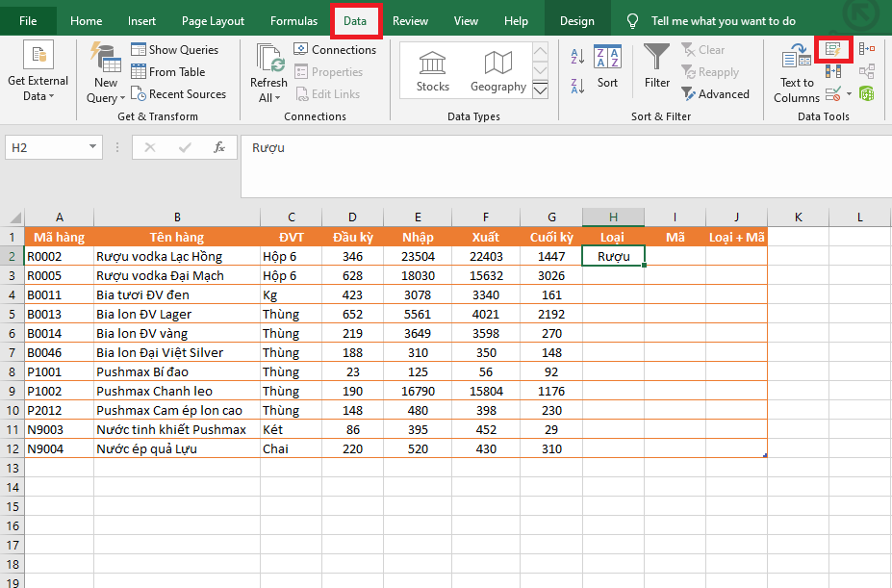
Task: Switch to the Formulas tab
Action: (293, 21)
